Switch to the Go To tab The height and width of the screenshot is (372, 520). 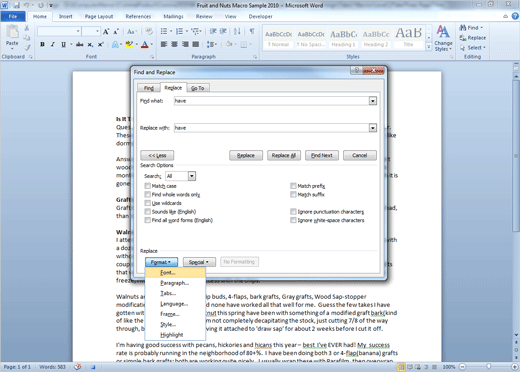pos(198,88)
